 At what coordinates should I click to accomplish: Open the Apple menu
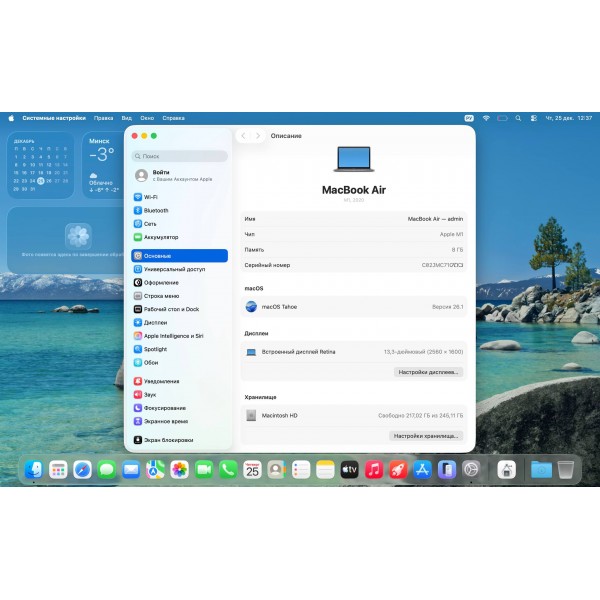click(12, 118)
